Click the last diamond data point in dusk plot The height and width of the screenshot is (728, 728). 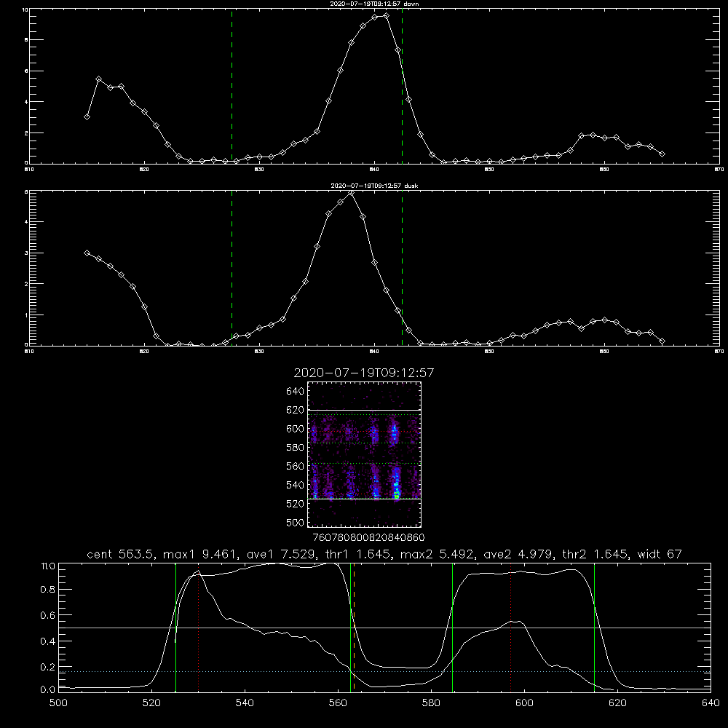(x=662, y=341)
